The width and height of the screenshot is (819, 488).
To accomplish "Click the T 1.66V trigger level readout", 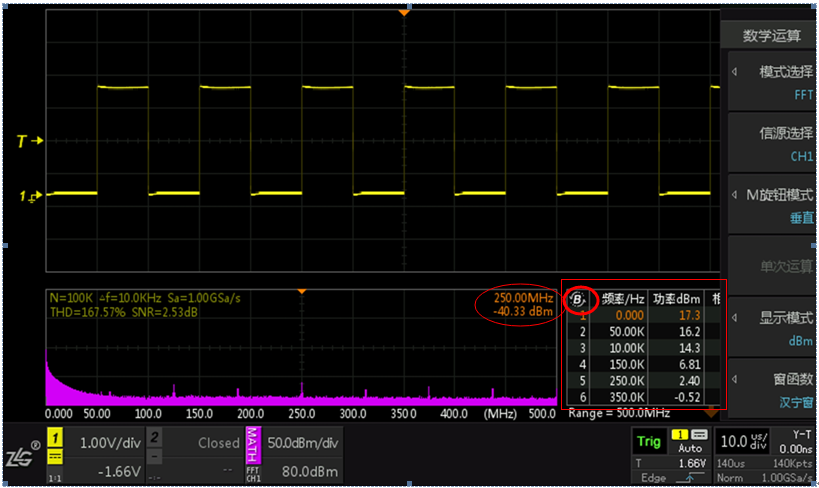I will tap(671, 463).
